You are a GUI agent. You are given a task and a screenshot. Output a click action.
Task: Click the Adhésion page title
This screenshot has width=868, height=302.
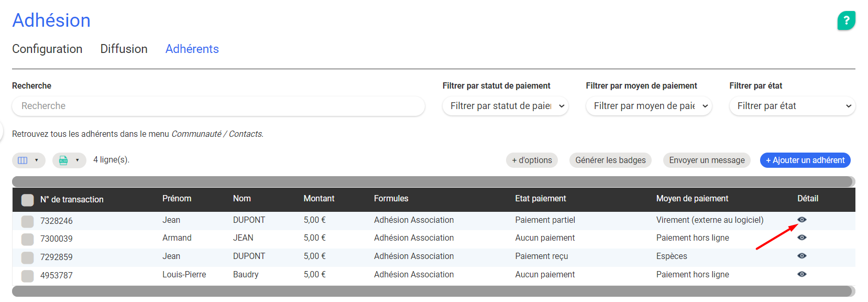tap(51, 20)
